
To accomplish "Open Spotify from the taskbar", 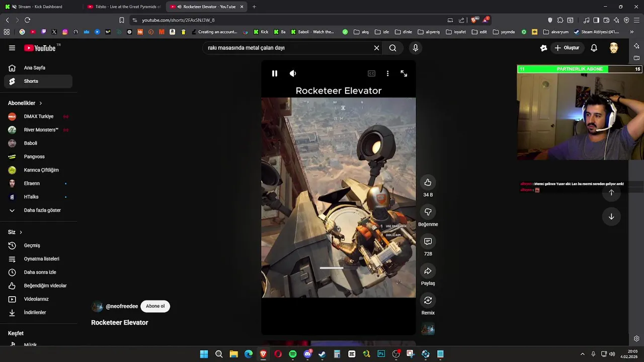I will coord(293,354).
